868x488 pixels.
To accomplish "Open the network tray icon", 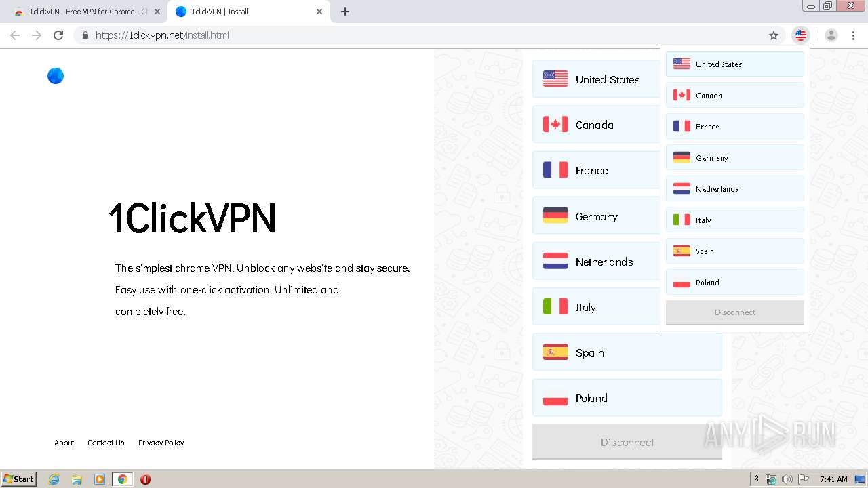I will click(771, 479).
